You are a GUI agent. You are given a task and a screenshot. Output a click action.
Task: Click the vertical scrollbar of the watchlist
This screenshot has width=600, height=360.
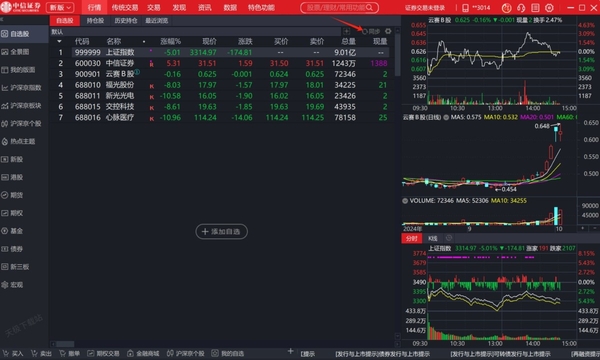[x=397, y=54]
